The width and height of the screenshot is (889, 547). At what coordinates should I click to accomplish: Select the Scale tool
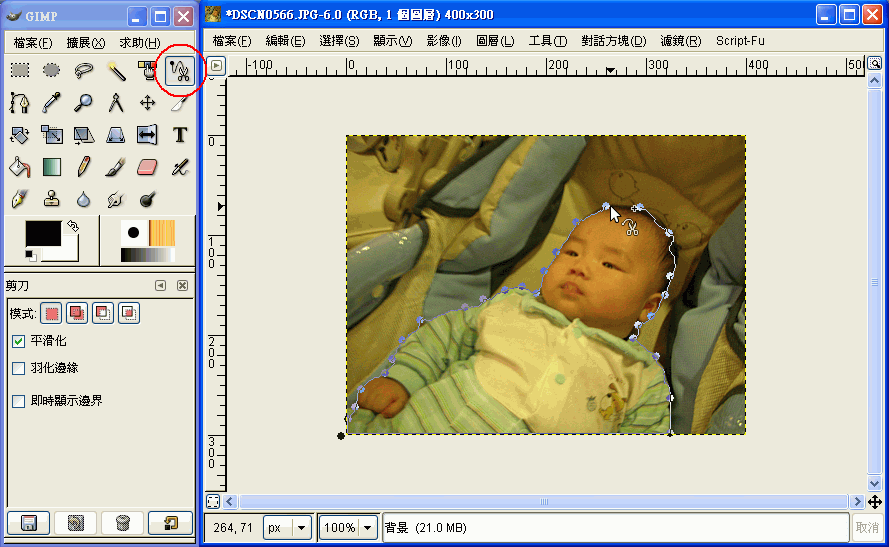(x=52, y=135)
